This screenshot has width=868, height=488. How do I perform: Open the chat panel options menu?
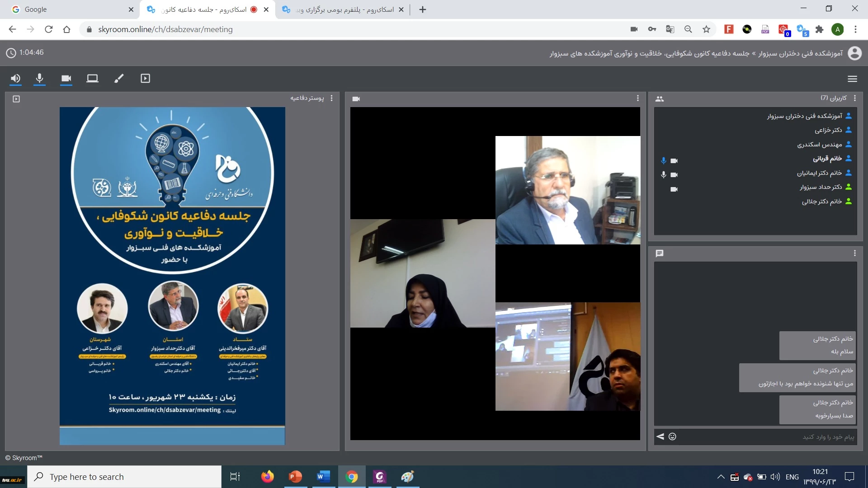(x=854, y=253)
